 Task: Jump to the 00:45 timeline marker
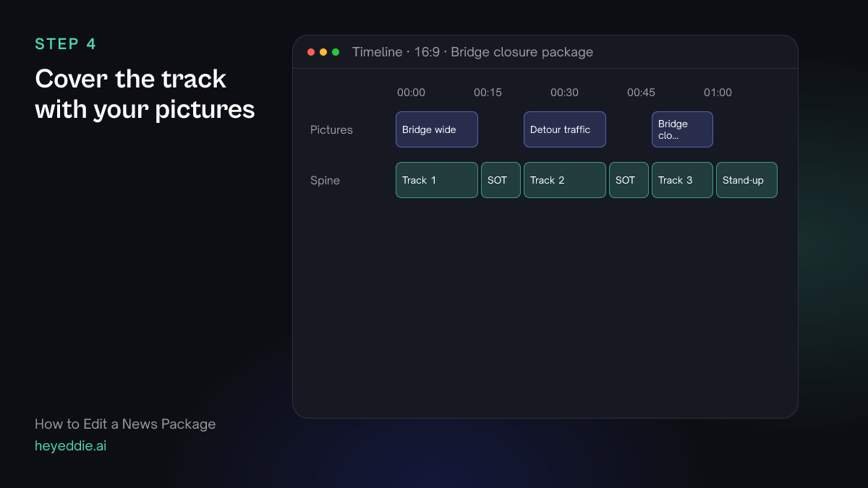click(x=641, y=93)
